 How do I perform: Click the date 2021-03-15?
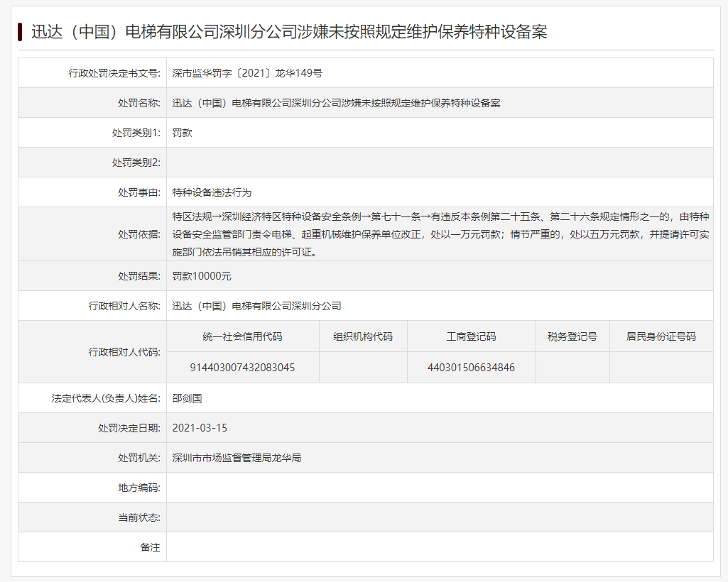click(x=200, y=428)
